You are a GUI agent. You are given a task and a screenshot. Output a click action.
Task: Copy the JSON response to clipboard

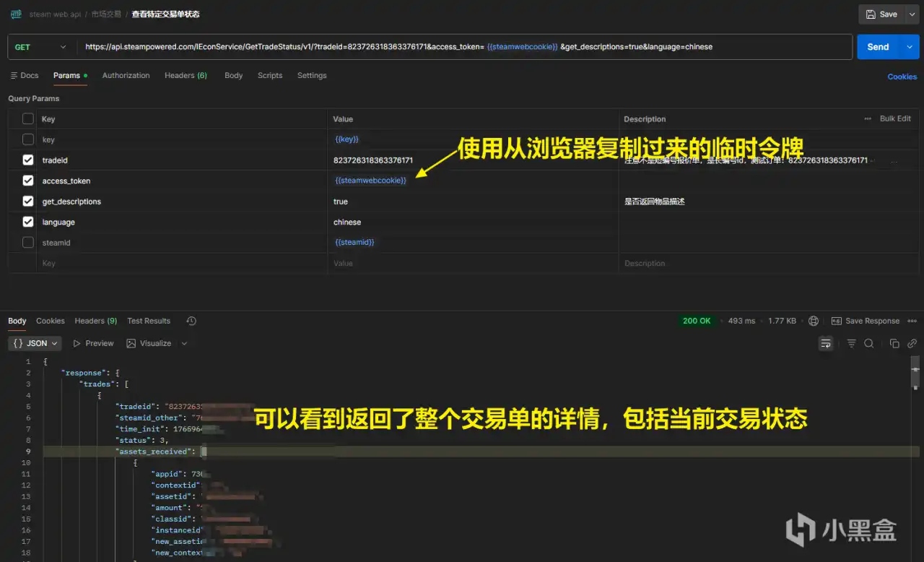pyautogui.click(x=894, y=344)
